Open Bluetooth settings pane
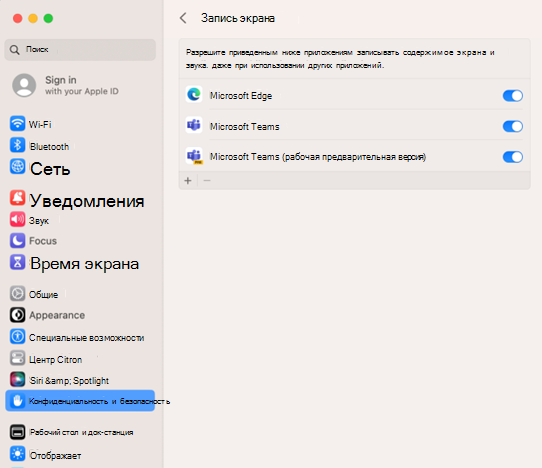The image size is (542, 468). (x=49, y=147)
